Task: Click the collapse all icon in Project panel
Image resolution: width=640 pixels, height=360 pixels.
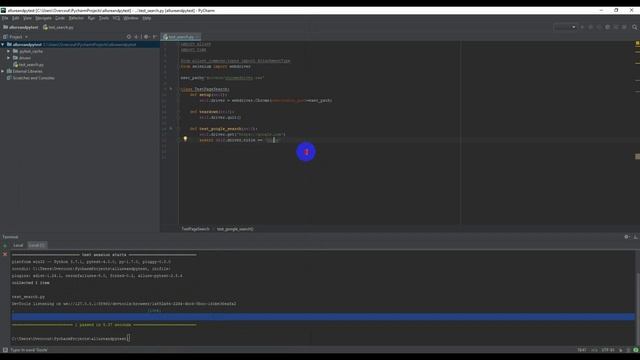Action: click(137, 37)
